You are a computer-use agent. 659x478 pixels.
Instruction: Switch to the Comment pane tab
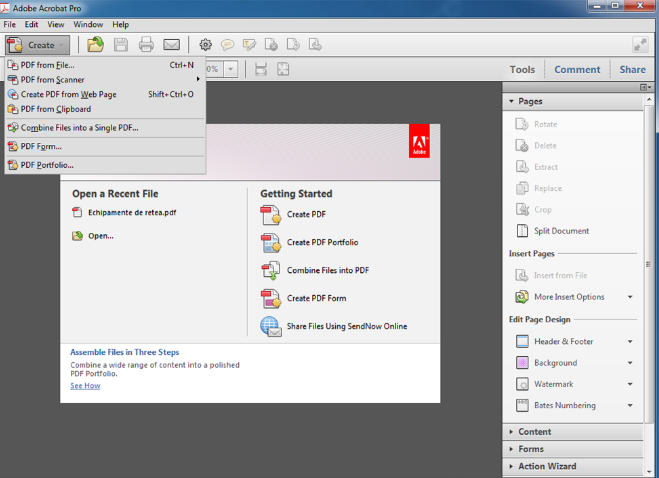(577, 69)
